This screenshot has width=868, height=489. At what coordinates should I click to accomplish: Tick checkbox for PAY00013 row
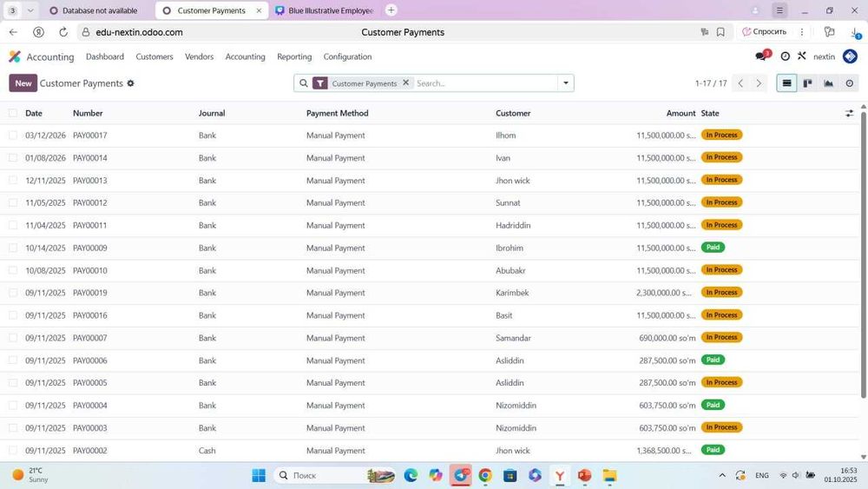tap(13, 181)
